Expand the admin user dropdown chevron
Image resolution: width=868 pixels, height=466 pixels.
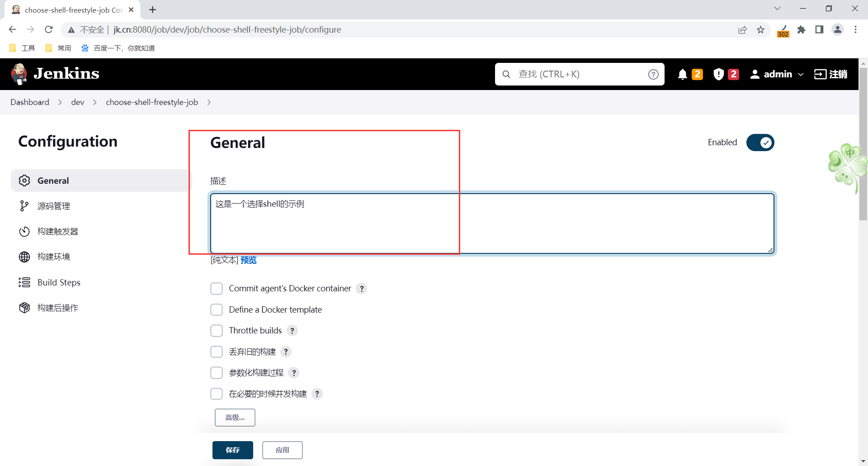coord(801,75)
